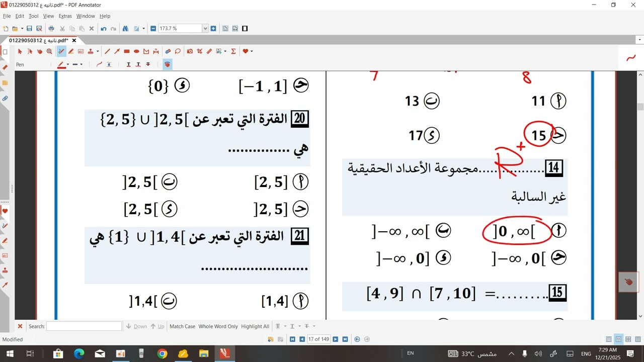Enable single page layout view
This screenshot has height=362, width=644.
point(609,339)
